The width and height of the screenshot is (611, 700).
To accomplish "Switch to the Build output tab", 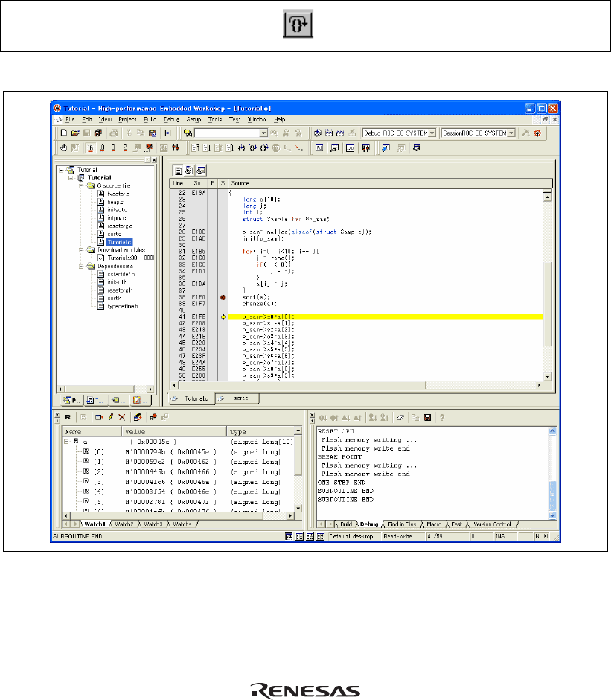I will point(346,524).
